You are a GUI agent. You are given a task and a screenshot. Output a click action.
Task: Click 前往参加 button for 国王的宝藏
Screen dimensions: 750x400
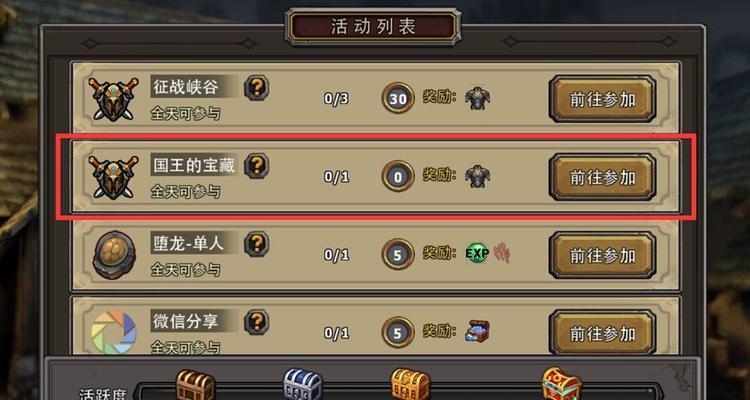coord(602,177)
